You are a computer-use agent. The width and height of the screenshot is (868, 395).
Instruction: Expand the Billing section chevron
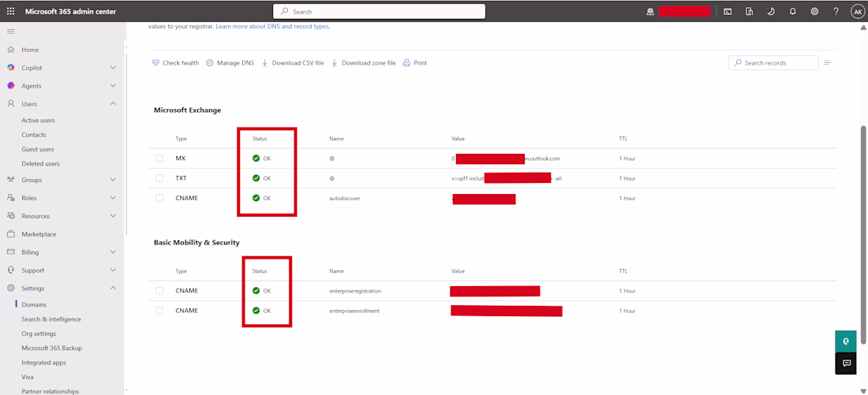(x=113, y=252)
